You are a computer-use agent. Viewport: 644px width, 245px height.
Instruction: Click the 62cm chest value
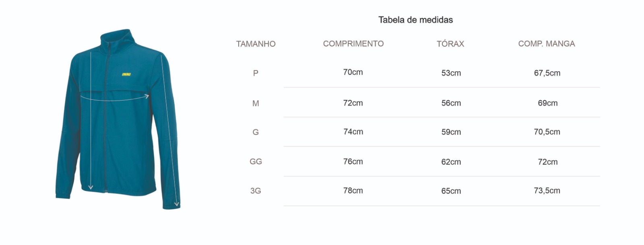(x=451, y=162)
